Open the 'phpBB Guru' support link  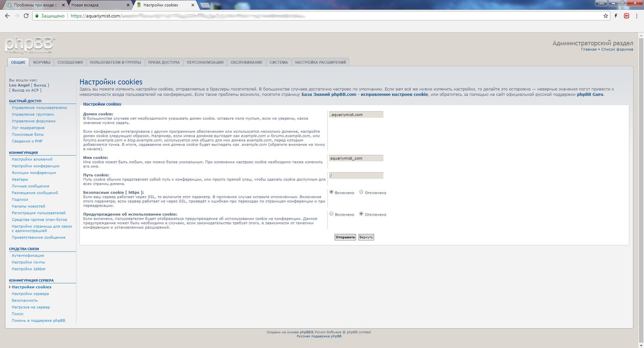tap(590, 94)
